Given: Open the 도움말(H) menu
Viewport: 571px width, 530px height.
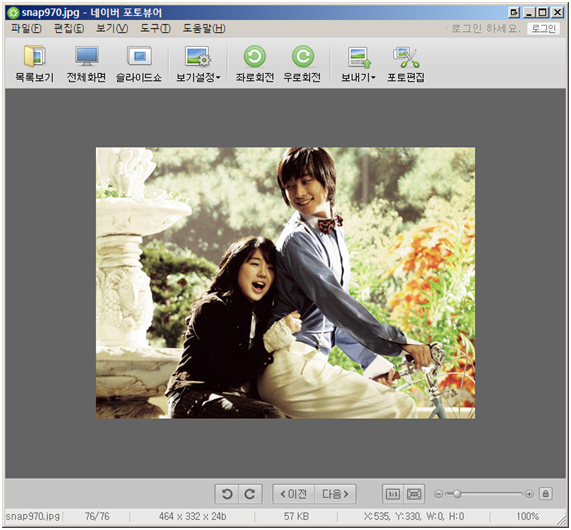Looking at the screenshot, I should [204, 28].
